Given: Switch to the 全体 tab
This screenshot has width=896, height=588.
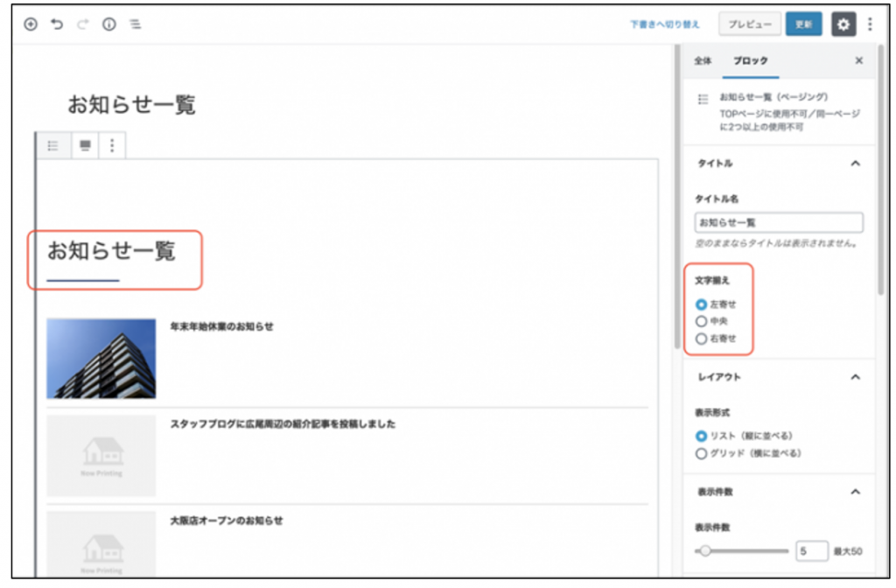Looking at the screenshot, I should (703, 61).
